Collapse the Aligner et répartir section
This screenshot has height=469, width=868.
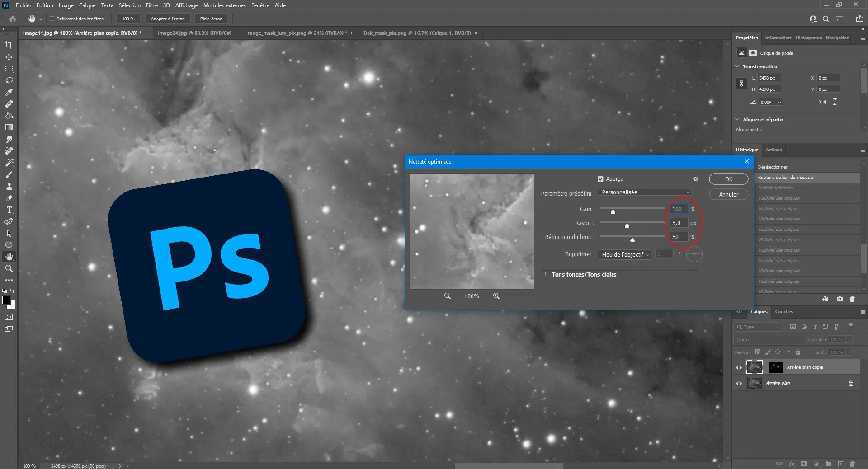737,119
